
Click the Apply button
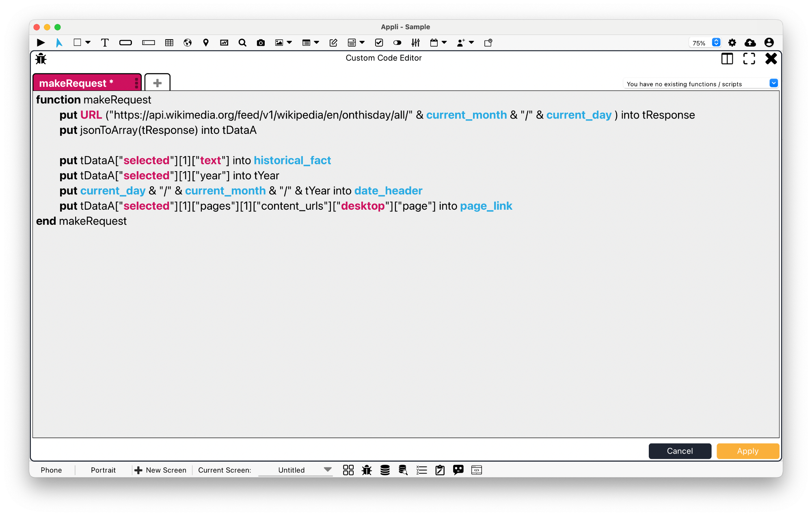point(747,450)
